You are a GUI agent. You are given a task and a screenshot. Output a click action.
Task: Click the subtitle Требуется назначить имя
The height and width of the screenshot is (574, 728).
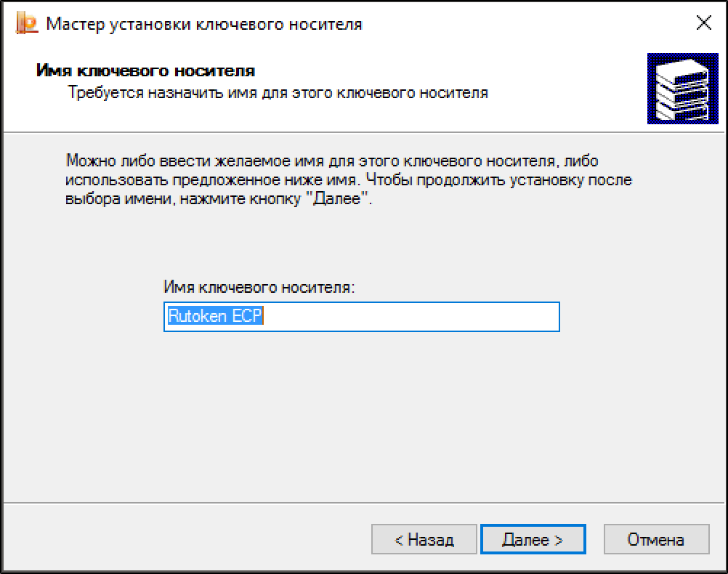point(278,93)
